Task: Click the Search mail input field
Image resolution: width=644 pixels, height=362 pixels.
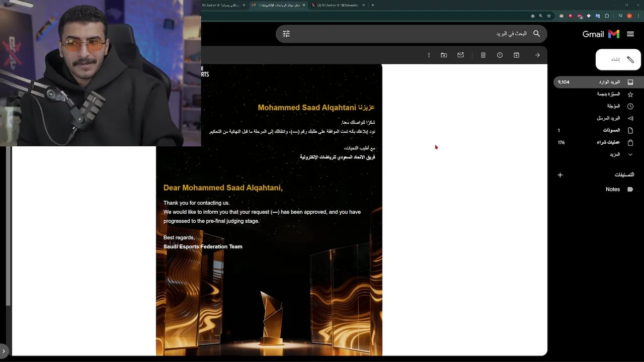Action: click(x=413, y=34)
